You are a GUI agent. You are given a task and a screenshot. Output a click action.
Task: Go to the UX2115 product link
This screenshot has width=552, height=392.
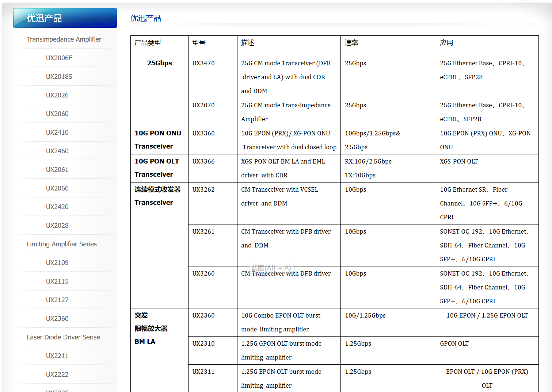(57, 281)
